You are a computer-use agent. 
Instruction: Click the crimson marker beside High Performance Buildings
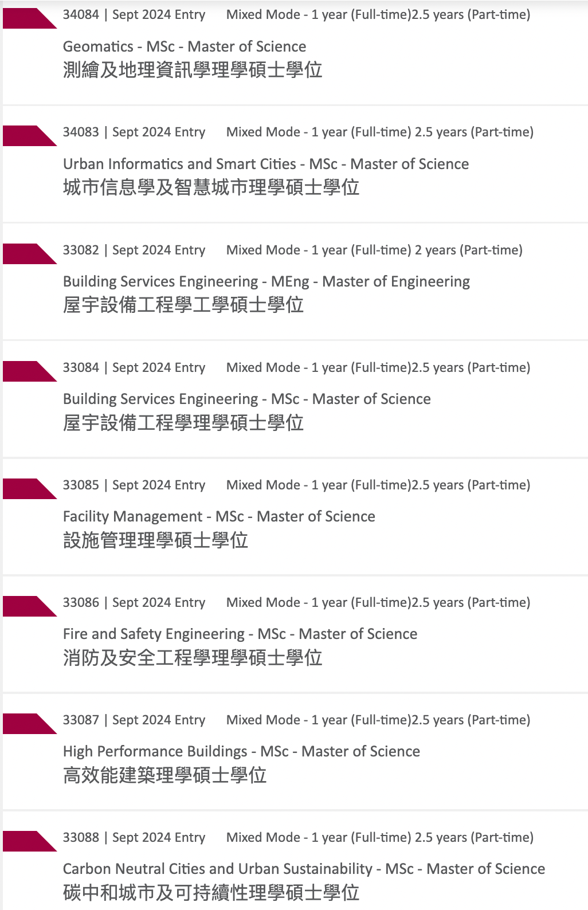click(x=26, y=723)
